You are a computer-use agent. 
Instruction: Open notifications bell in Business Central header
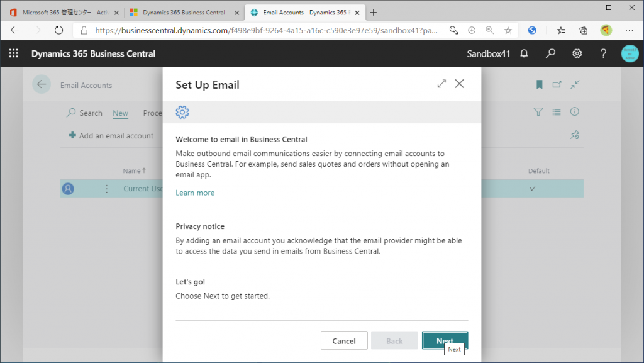click(524, 53)
